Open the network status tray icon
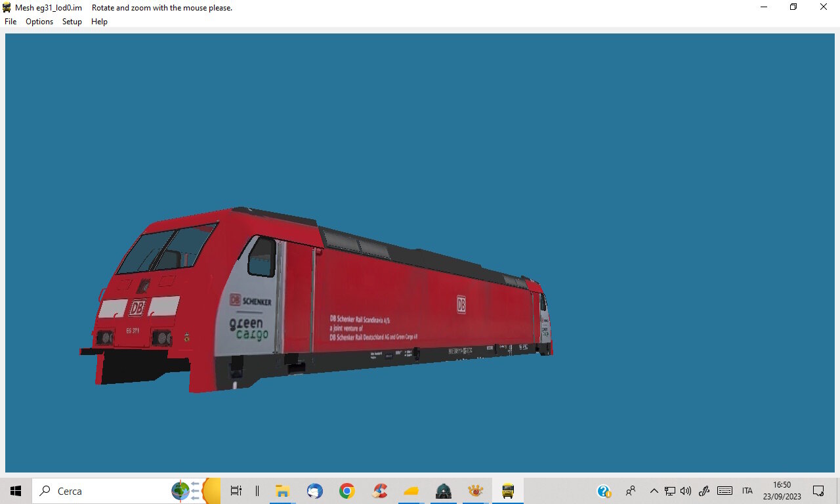840x504 pixels. click(x=670, y=491)
